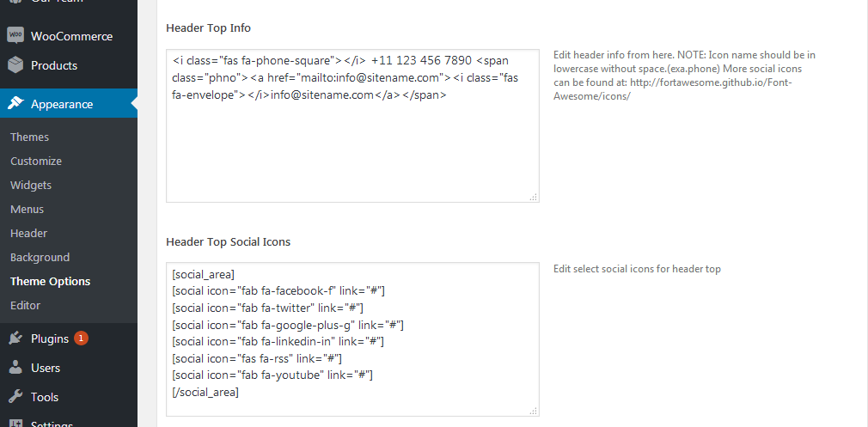Select the Header submenu link
The width and height of the screenshot is (868, 427).
pos(28,234)
